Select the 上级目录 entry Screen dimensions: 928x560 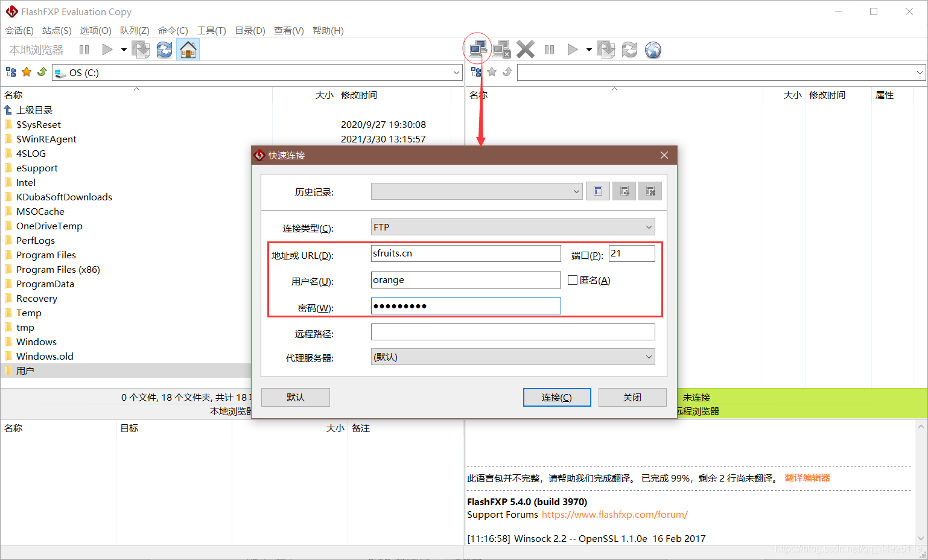coord(34,110)
